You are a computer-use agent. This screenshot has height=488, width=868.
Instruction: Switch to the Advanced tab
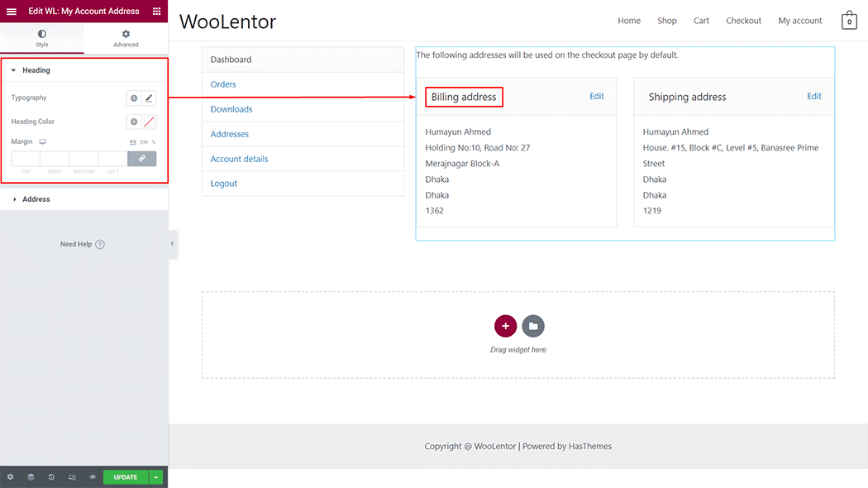(x=126, y=38)
